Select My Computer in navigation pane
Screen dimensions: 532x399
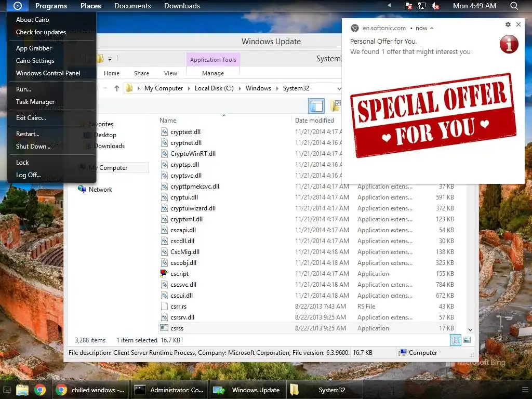pyautogui.click(x=108, y=168)
